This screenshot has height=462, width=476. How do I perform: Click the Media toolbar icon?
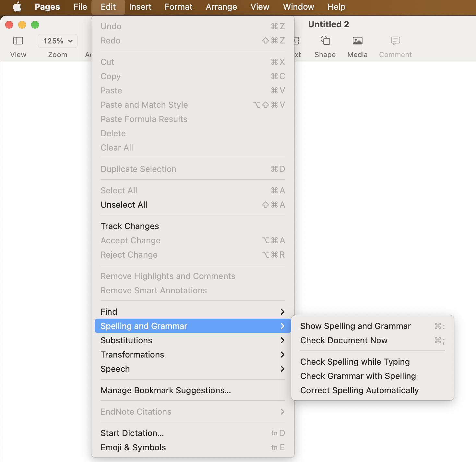pos(358,41)
